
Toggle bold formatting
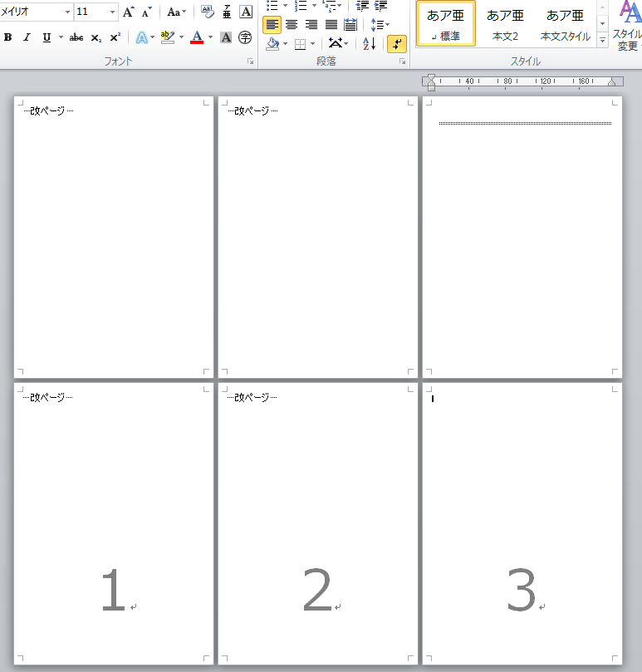(x=7, y=37)
